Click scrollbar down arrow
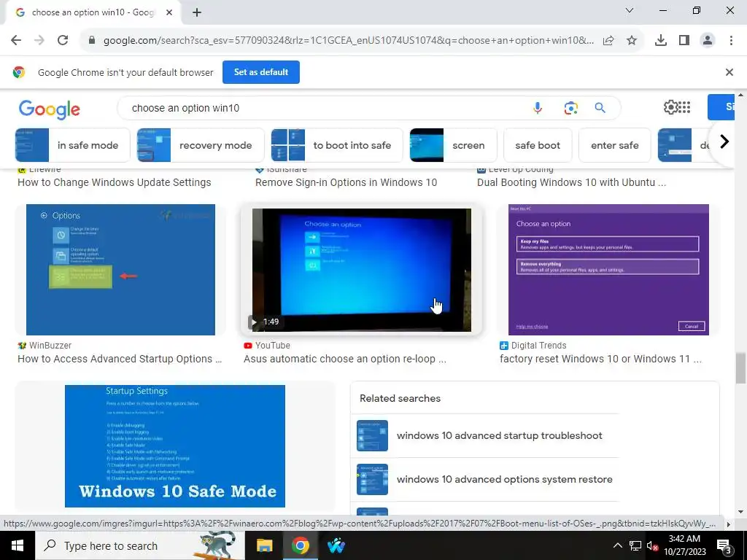 [740, 512]
